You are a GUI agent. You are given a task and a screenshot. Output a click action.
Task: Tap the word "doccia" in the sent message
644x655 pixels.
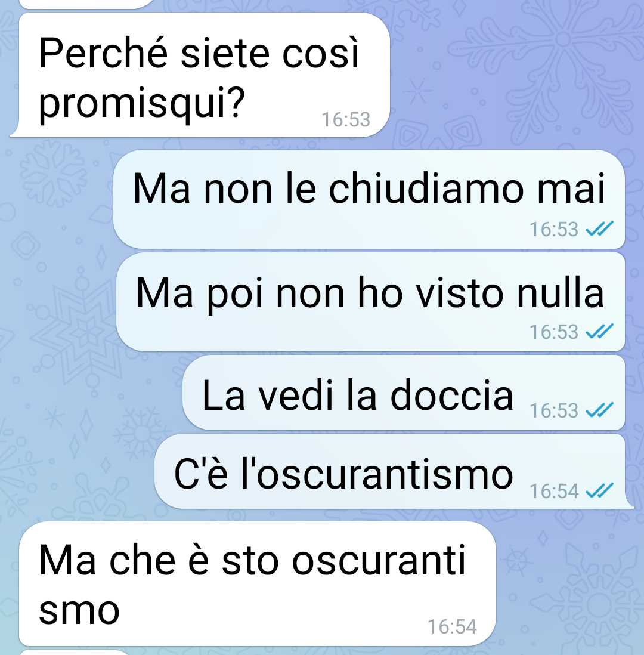451,395
